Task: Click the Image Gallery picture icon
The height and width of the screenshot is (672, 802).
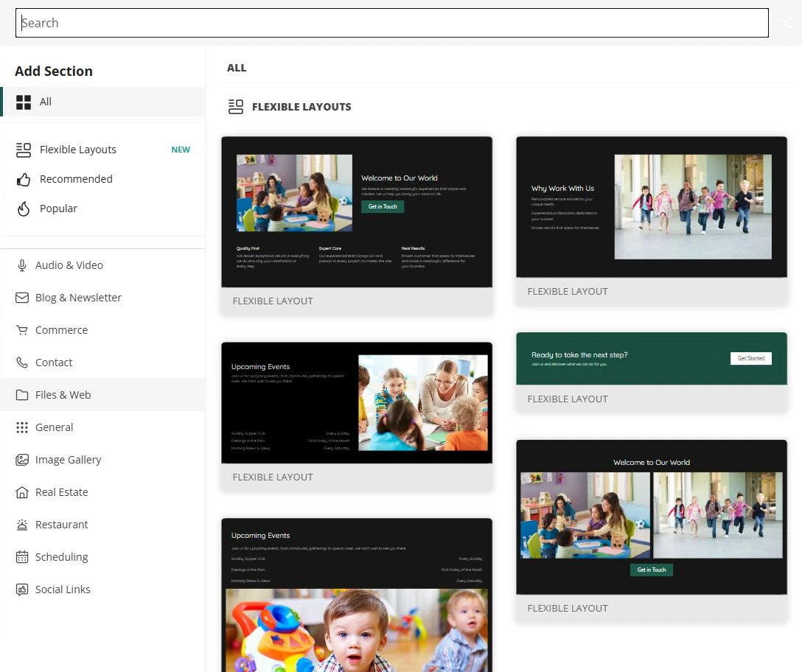Action: pos(22,460)
